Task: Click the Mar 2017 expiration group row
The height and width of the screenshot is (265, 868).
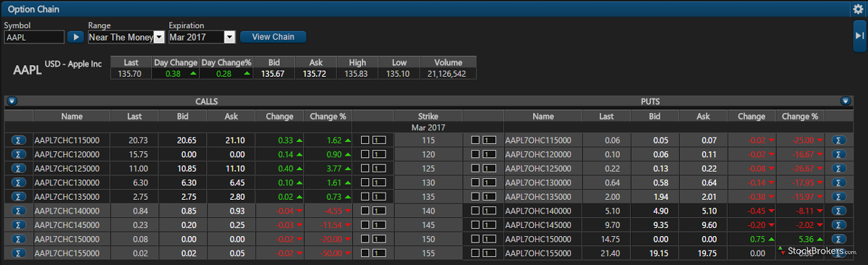Action: pyautogui.click(x=427, y=127)
